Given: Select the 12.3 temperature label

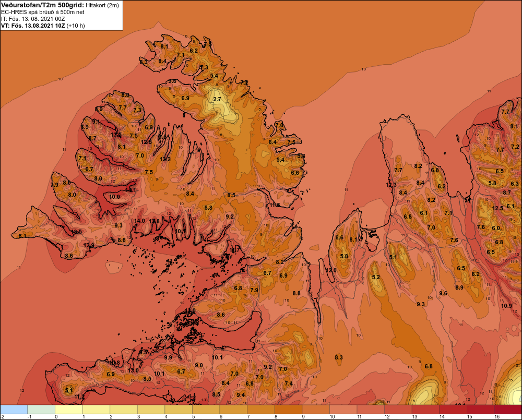Looking at the screenshot, I should pos(391,185).
